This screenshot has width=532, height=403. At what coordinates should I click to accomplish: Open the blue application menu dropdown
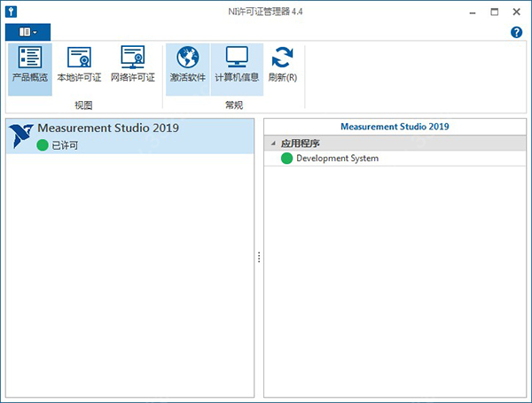[x=27, y=32]
